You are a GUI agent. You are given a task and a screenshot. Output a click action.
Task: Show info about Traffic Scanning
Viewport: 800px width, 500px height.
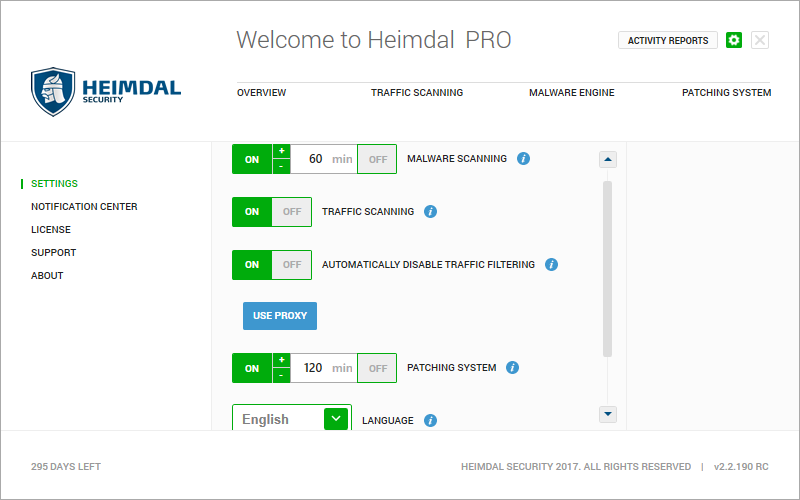(430, 211)
